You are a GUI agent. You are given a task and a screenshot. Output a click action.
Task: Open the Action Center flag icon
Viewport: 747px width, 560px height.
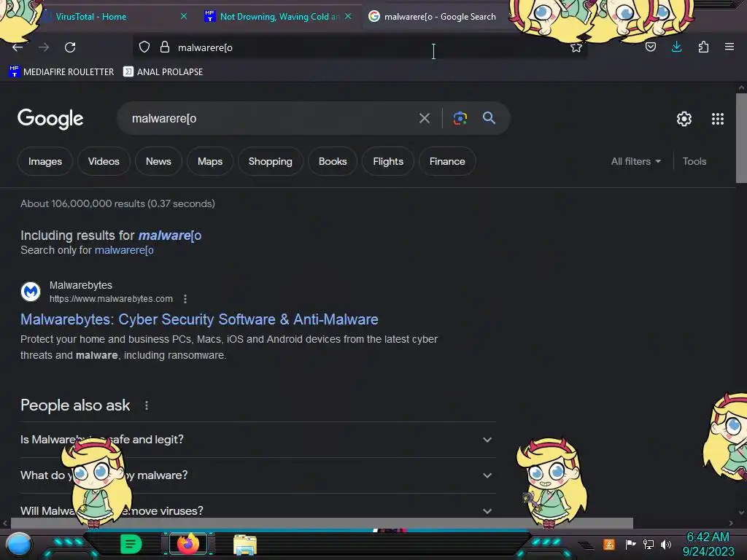pyautogui.click(x=630, y=544)
